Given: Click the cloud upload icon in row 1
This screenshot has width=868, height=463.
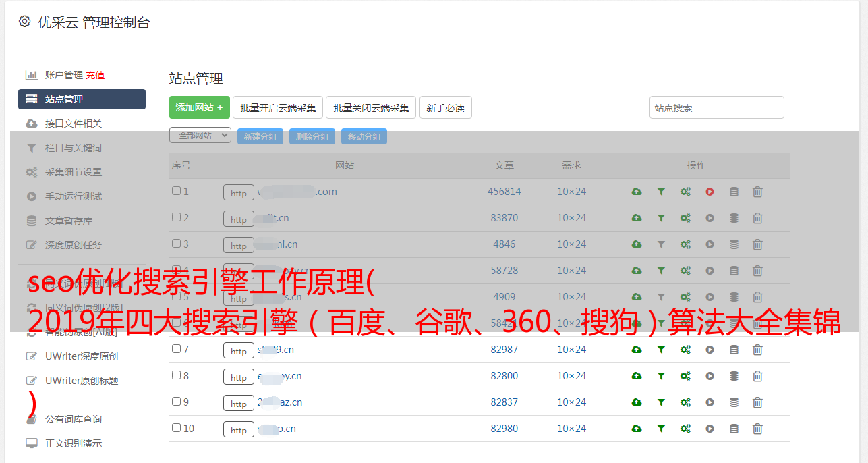Looking at the screenshot, I should pos(637,192).
